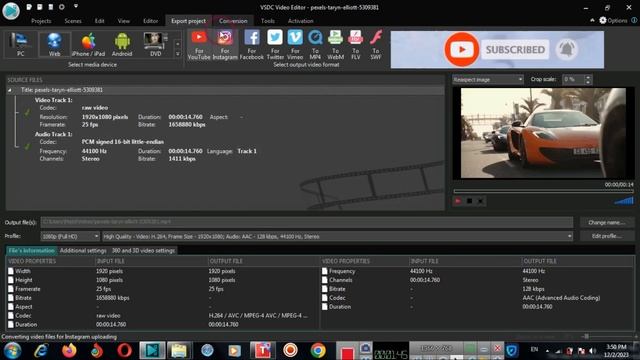Pick the For YouTube output format
Image resolution: width=640 pixels, height=360 pixels.
pos(199,45)
